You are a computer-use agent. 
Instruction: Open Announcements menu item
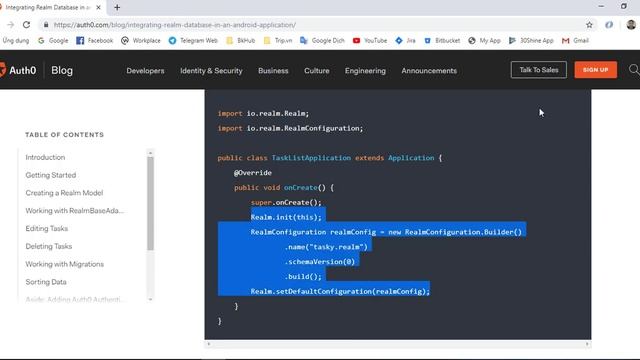[x=429, y=71]
